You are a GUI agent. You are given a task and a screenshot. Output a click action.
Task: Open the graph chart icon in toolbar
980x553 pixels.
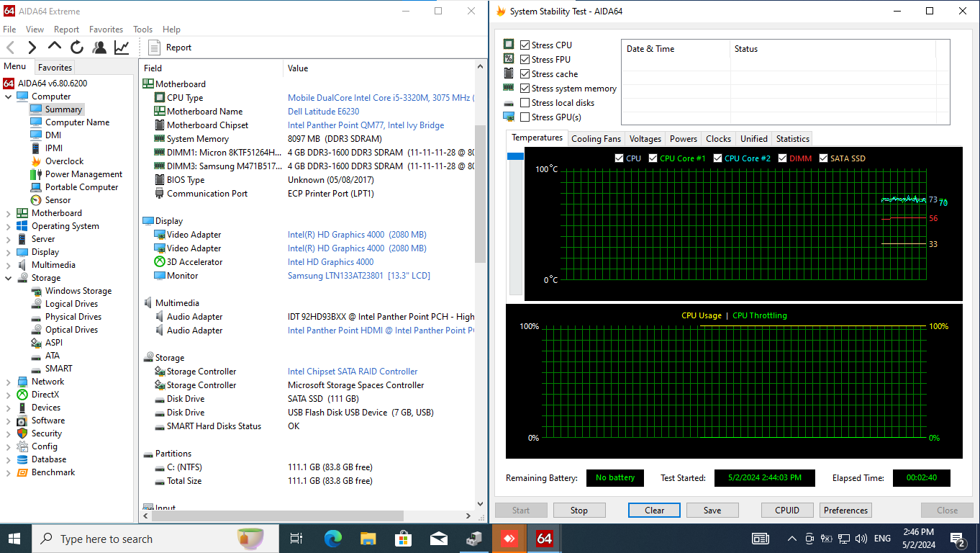122,48
